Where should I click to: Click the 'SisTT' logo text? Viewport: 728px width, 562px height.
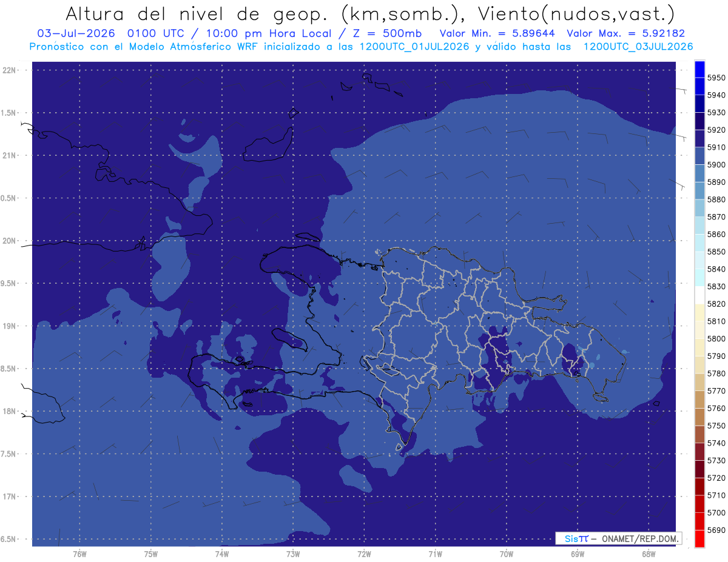(576, 538)
